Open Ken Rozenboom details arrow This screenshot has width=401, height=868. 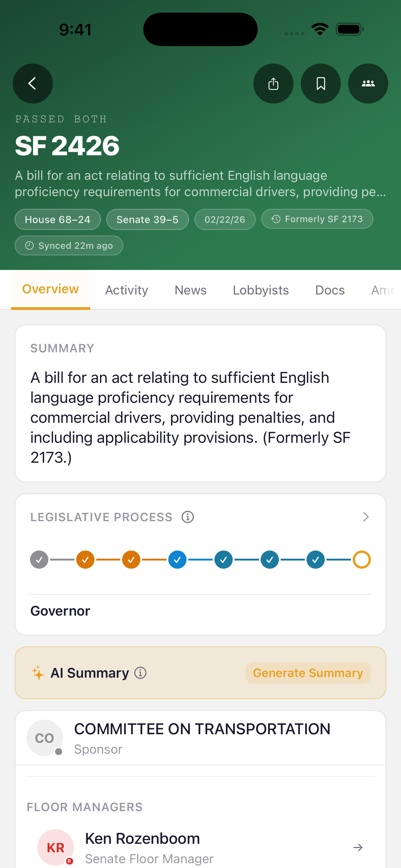pos(358,847)
